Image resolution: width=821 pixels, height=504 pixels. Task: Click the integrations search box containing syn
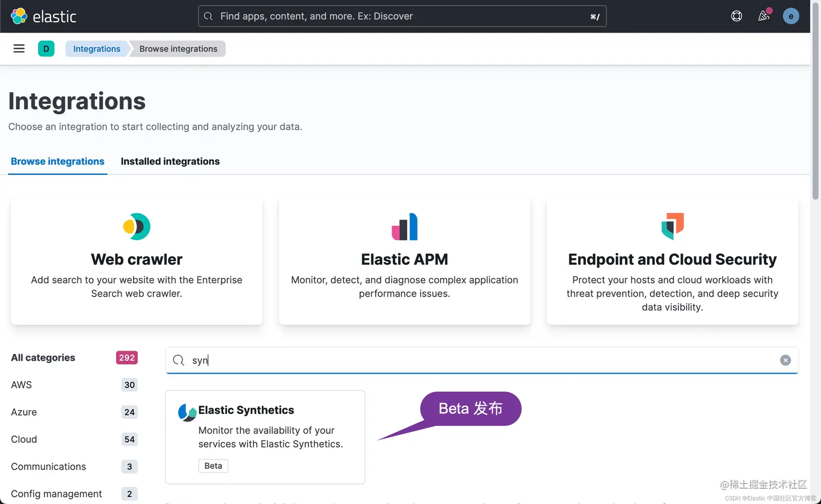click(x=482, y=360)
